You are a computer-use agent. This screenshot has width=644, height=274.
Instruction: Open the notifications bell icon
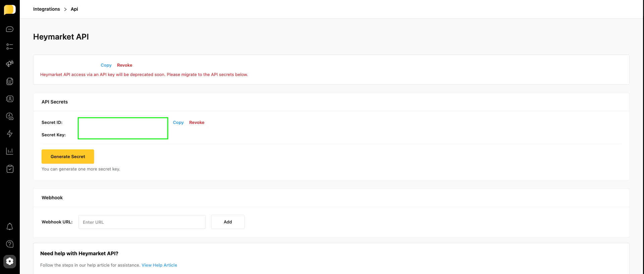pyautogui.click(x=10, y=227)
